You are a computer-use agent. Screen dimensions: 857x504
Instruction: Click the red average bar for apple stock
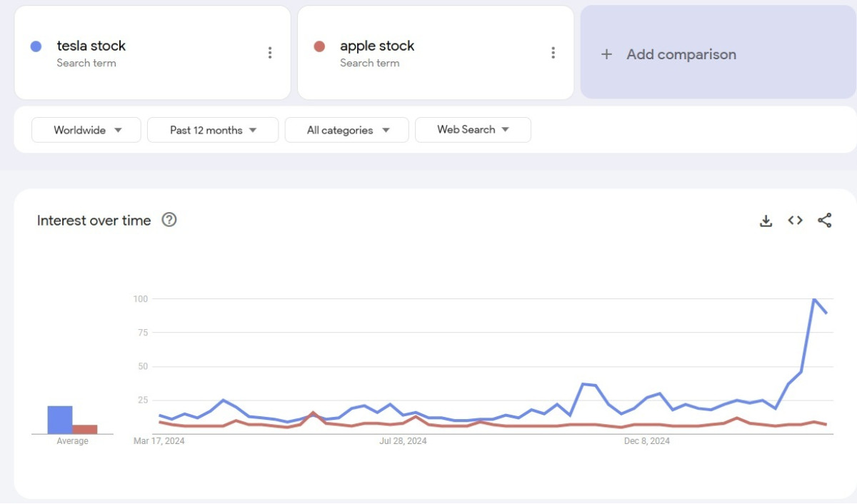tap(85, 429)
